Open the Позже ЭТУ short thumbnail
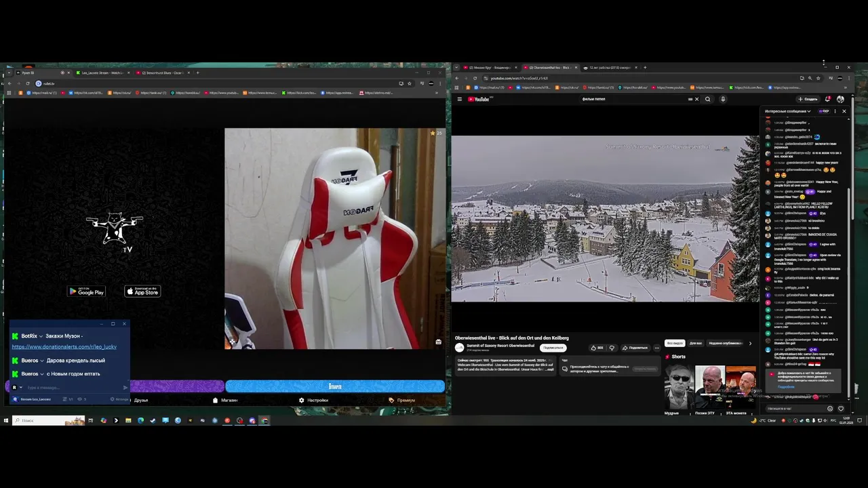 710,387
